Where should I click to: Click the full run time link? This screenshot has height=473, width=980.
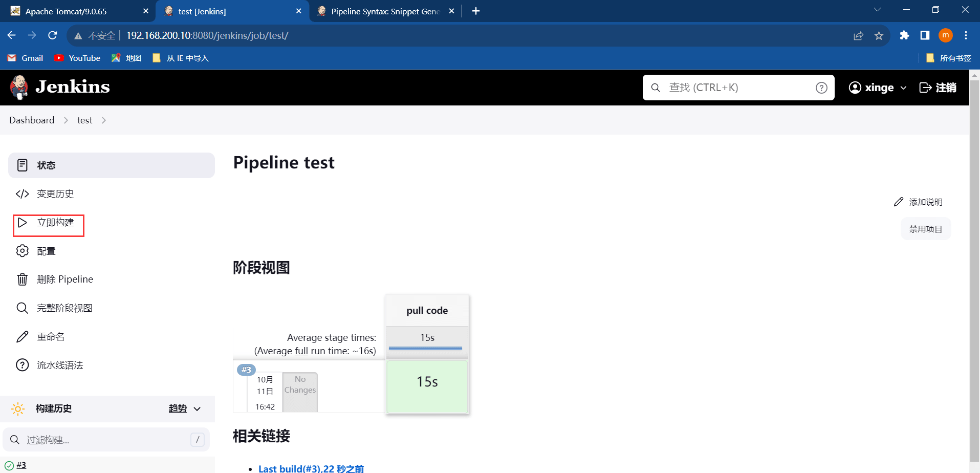[301, 351]
